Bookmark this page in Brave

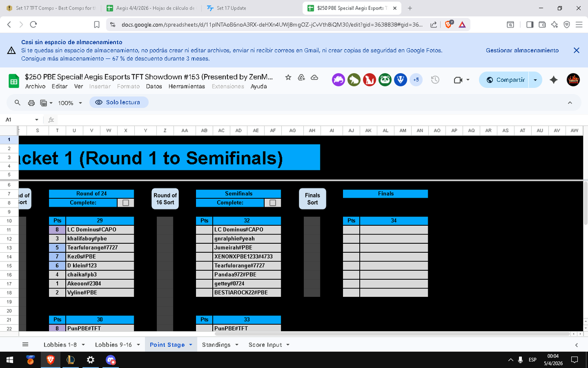pos(97,24)
